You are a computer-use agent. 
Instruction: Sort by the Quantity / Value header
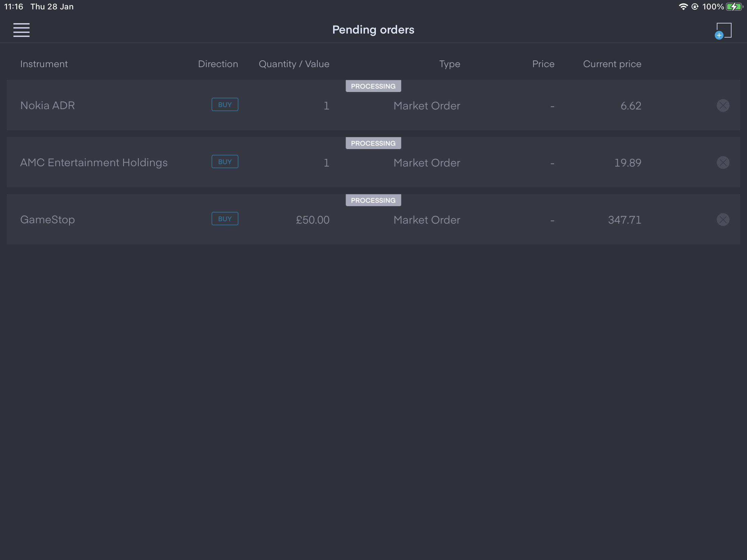(x=294, y=64)
